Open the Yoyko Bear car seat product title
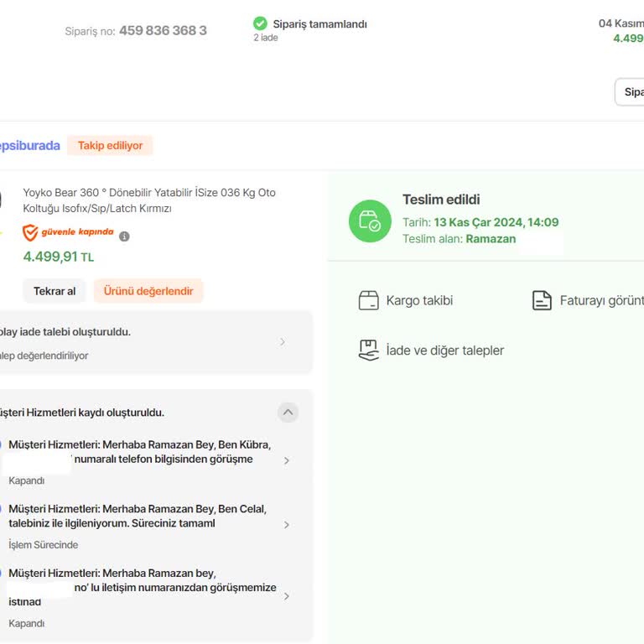The image size is (644, 644). [x=148, y=200]
